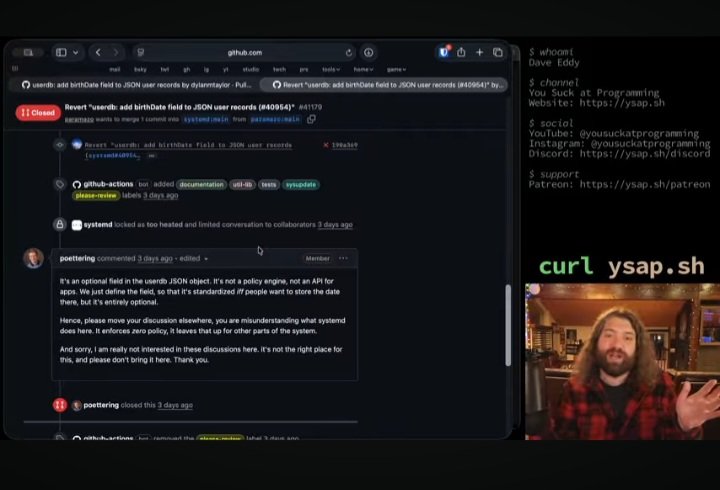
Task: Select the 'sysupdate' label
Action: (301, 185)
